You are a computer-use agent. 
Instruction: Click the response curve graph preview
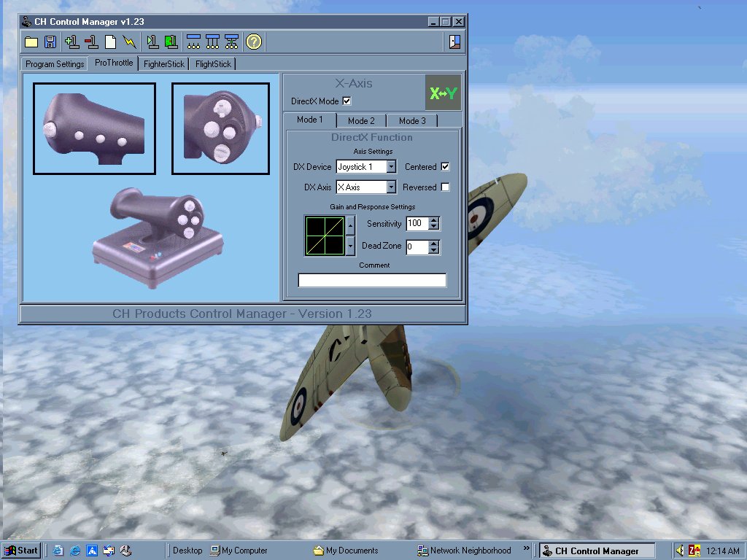[x=325, y=236]
